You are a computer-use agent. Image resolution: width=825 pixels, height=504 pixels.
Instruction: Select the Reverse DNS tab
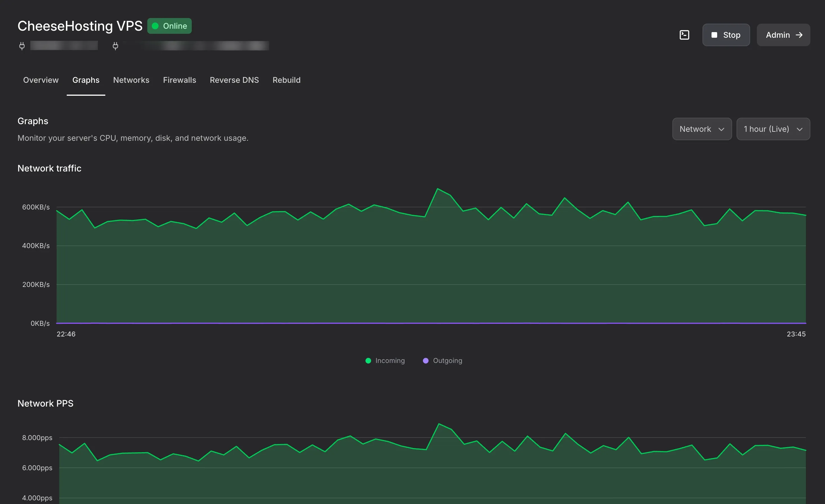tap(234, 80)
